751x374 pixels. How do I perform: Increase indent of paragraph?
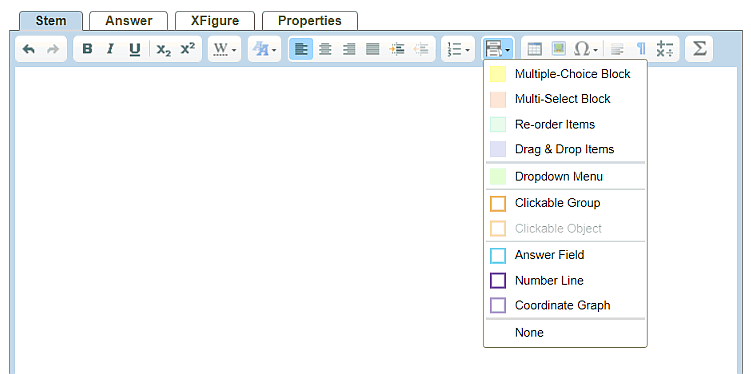tap(397, 49)
